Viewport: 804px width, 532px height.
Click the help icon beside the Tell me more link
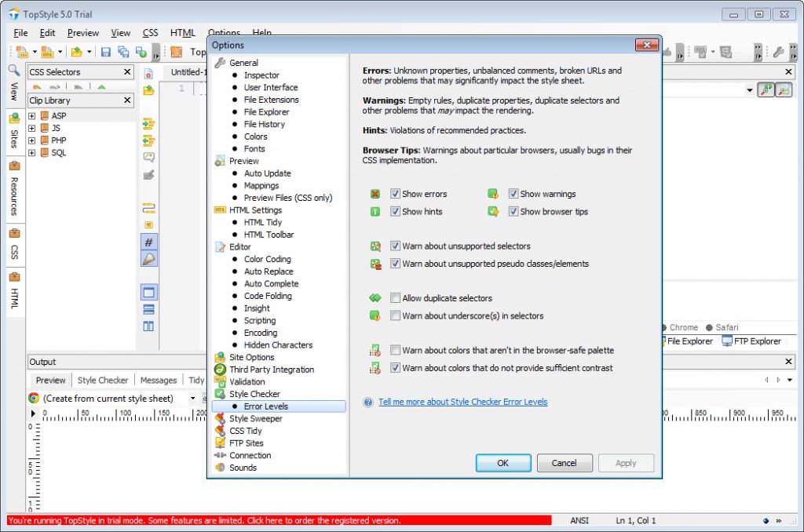(367, 403)
